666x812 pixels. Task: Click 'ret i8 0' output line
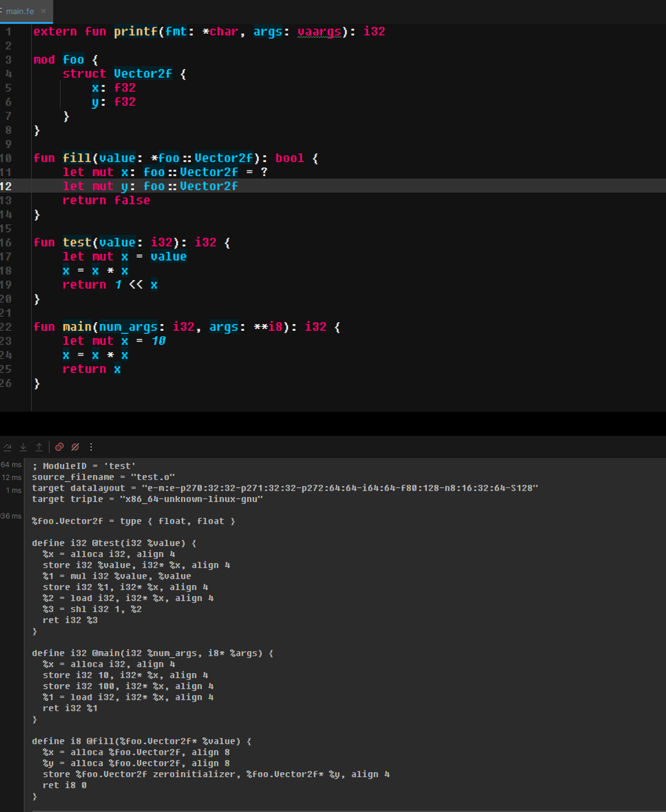(65, 786)
